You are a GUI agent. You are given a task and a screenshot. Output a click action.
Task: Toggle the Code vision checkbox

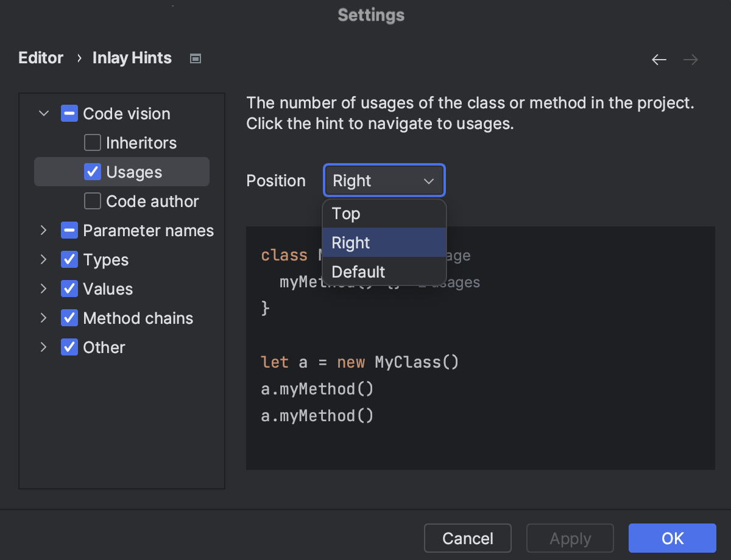point(69,113)
